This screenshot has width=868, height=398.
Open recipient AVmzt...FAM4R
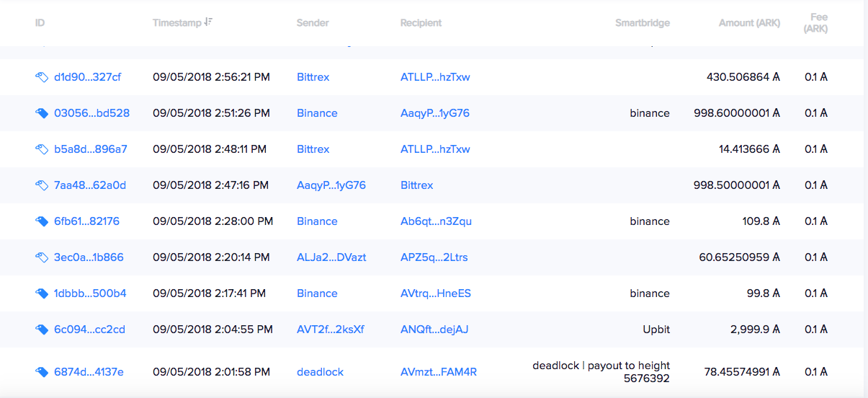(x=439, y=372)
